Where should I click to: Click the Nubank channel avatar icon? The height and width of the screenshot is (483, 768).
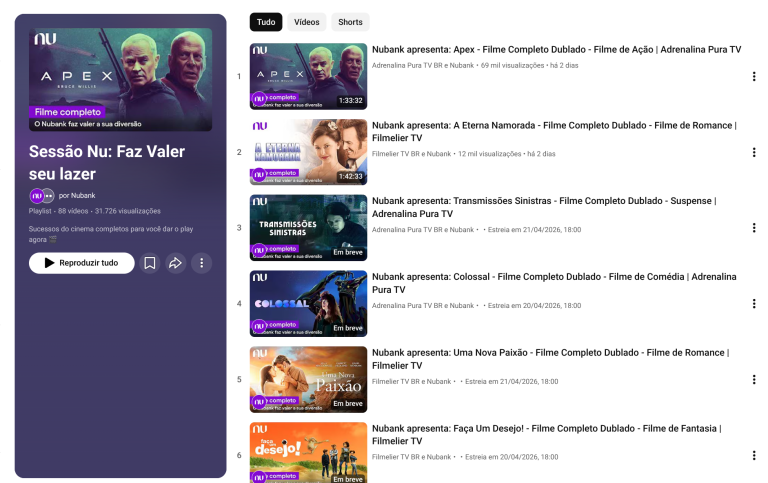pos(37,195)
